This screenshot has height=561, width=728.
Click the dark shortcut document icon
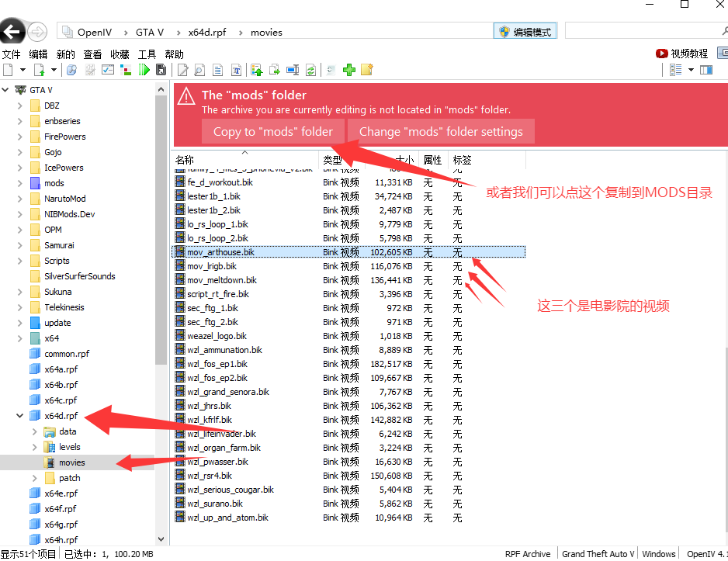(161, 70)
